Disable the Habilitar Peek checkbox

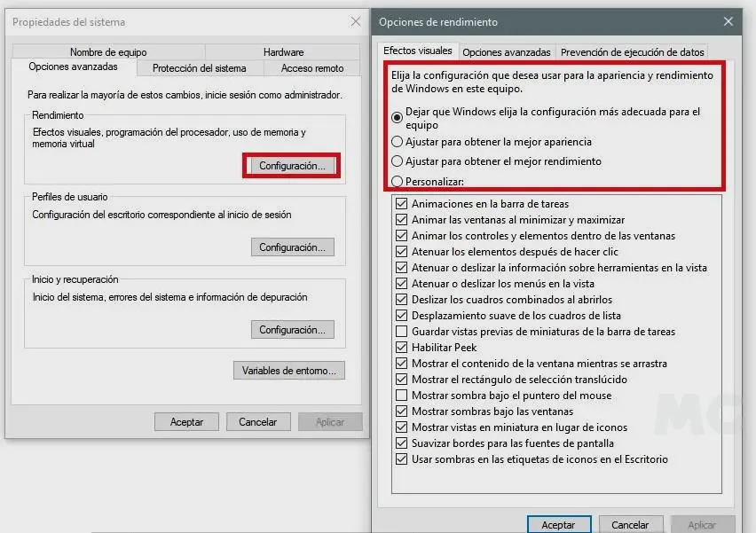[401, 347]
